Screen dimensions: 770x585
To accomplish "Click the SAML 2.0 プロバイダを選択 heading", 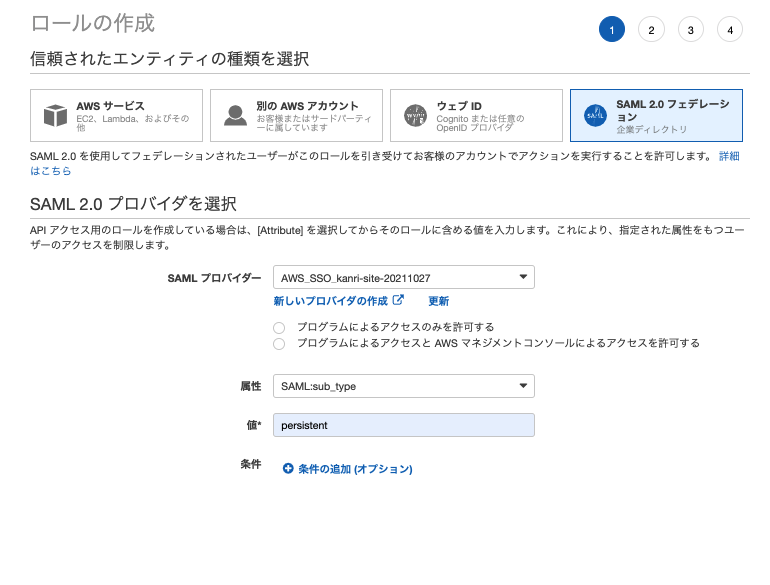I will coord(133,204).
